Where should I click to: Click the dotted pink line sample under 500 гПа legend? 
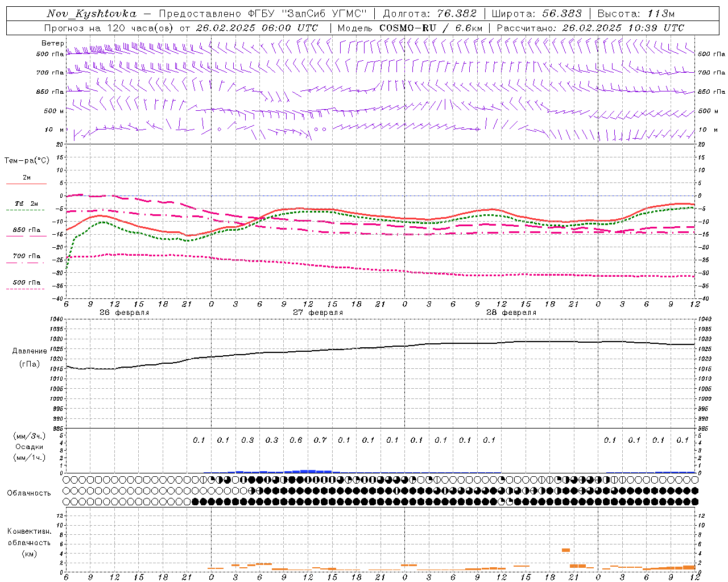pos(25,289)
